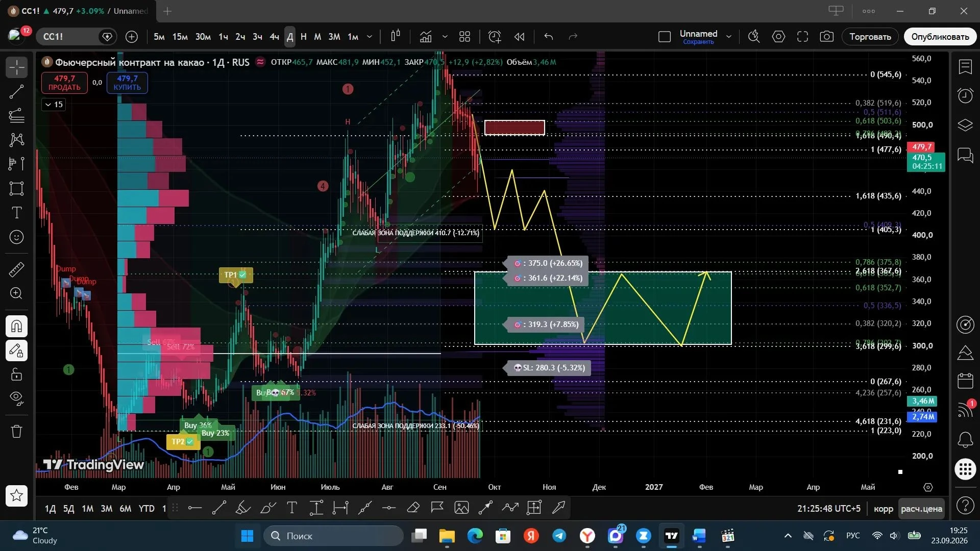Toggle the корр price adjustment
Screen dimensions: 980x551
click(884, 509)
